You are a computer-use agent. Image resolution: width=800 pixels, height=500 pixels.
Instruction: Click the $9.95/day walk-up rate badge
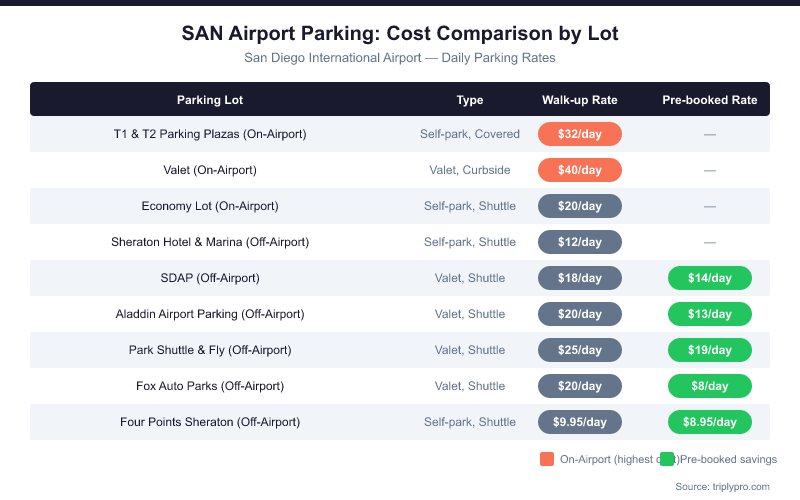pos(580,422)
